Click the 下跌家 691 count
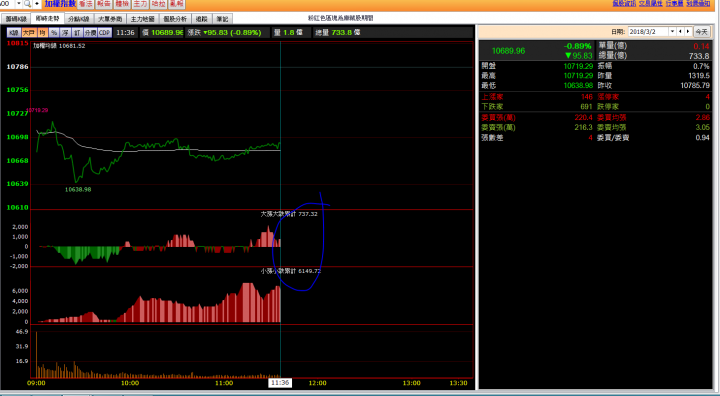720x396 pixels. 586,107
